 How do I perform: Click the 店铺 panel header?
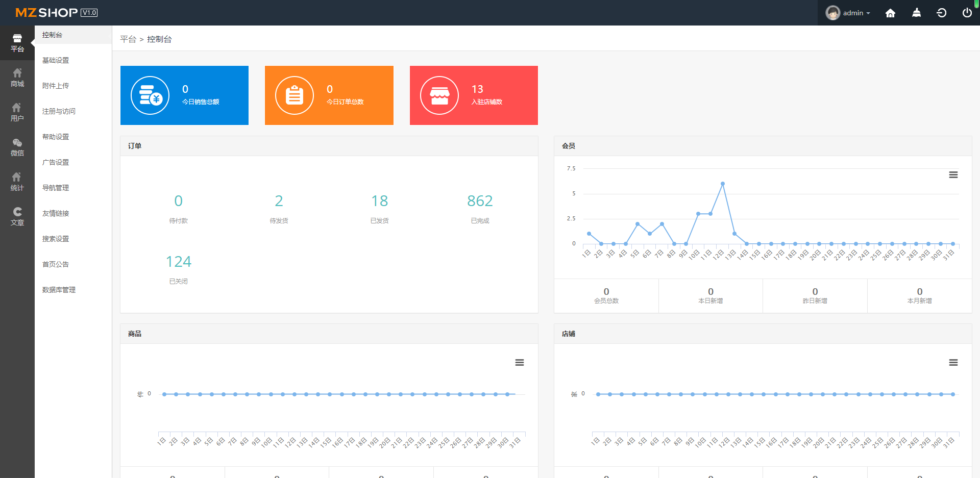click(x=763, y=334)
